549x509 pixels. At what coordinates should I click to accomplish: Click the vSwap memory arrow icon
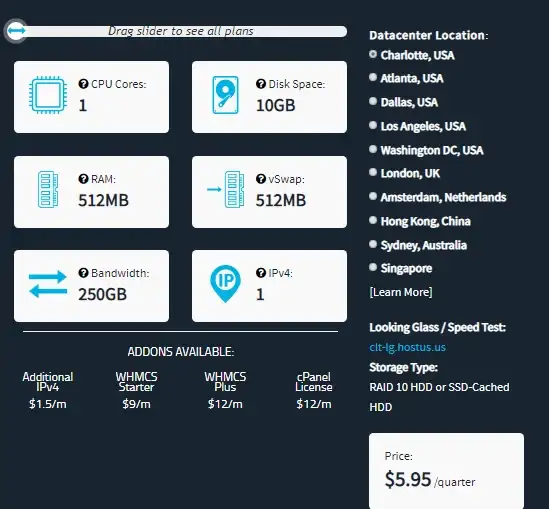click(225, 189)
